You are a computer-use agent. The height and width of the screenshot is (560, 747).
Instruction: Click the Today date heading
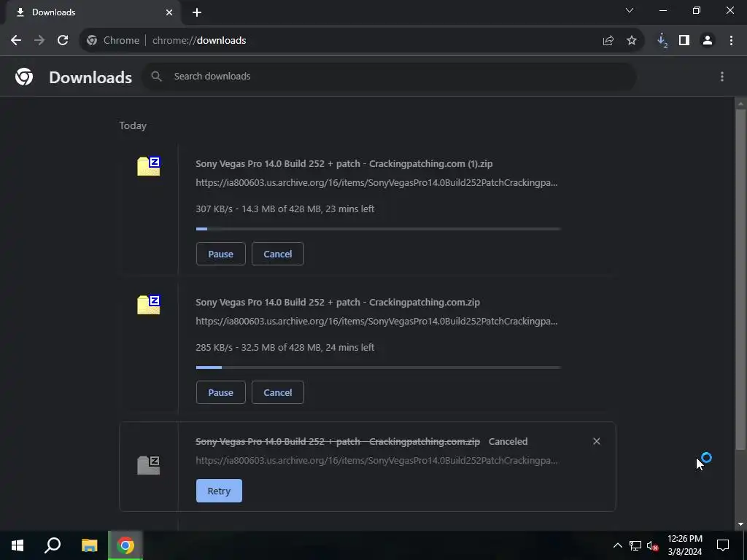coord(133,125)
